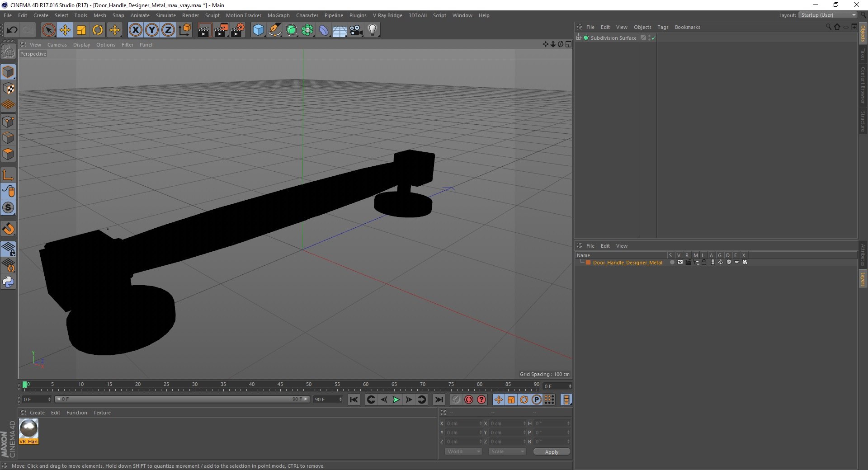Open the World coordinate dropdown

(463, 451)
